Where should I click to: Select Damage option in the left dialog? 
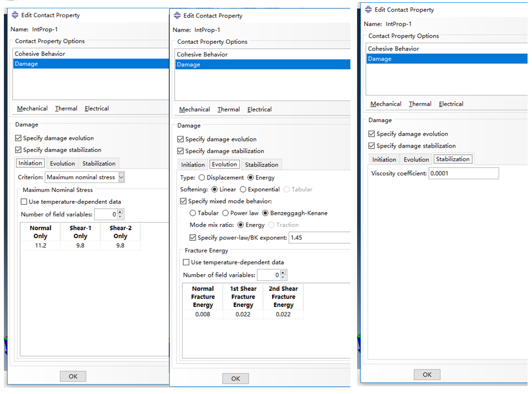coord(91,64)
